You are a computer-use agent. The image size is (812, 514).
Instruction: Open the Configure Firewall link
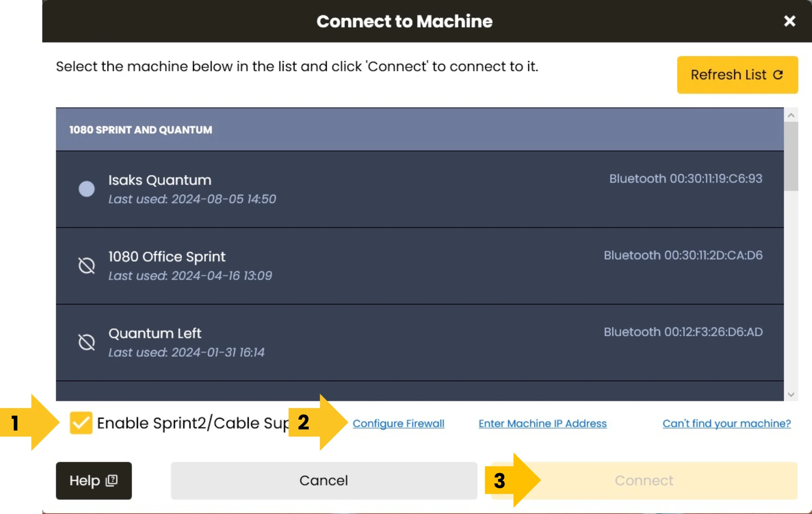(x=398, y=424)
